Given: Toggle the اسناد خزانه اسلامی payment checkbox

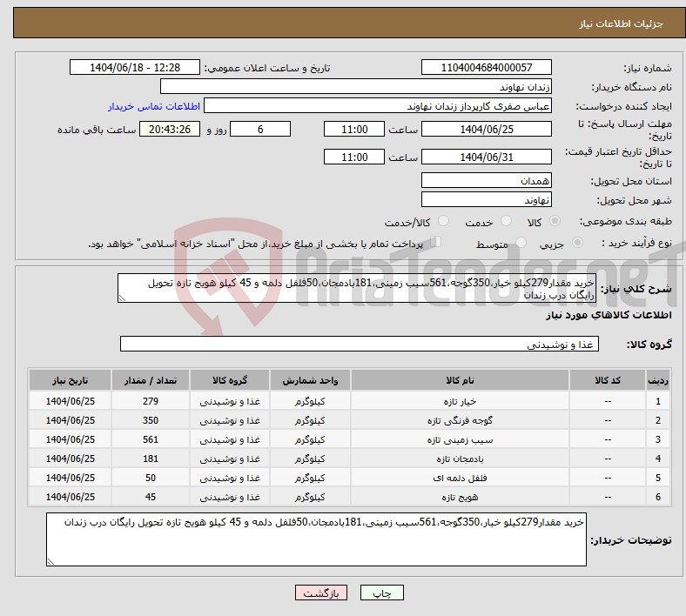Looking at the screenshot, I should (x=436, y=243).
